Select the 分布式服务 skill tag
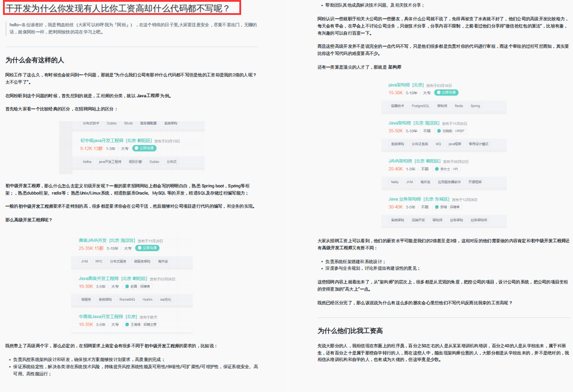Image resolution: width=573 pixels, height=392 pixels. (118, 261)
